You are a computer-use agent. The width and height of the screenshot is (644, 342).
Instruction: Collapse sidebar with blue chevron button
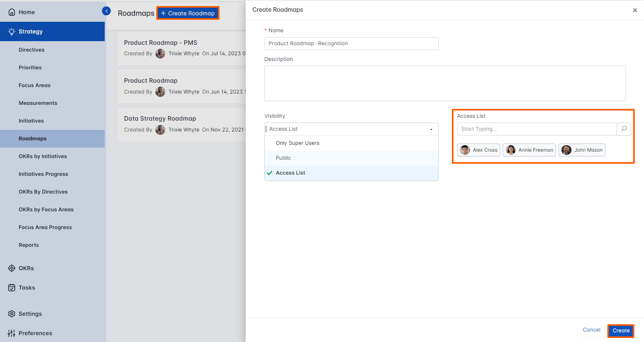pyautogui.click(x=106, y=11)
